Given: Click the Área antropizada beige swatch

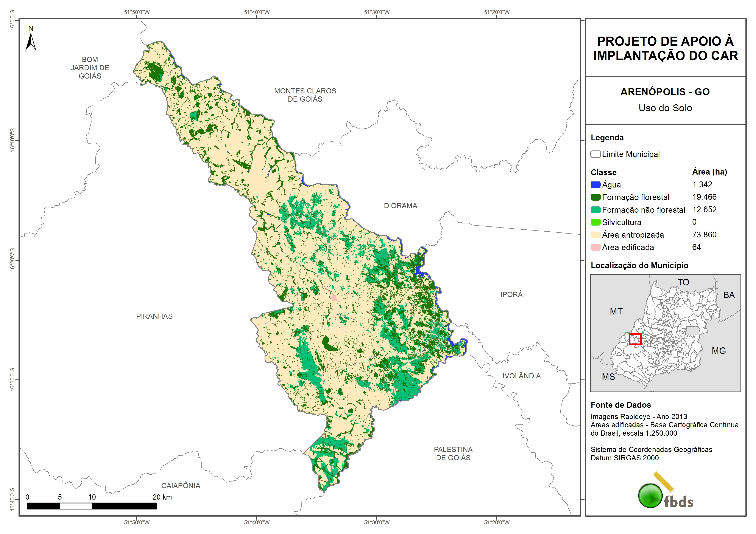Looking at the screenshot, I should [595, 235].
